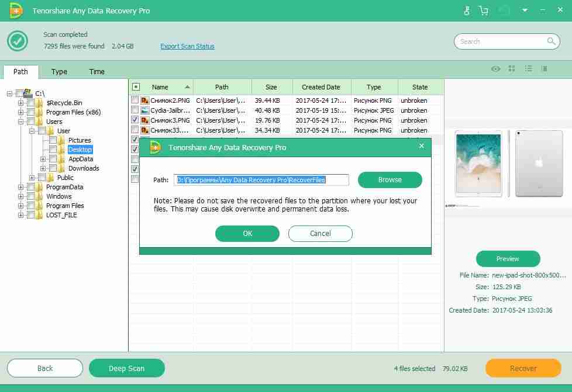Viewport: 572px width, 392px height.
Task: Click the iPad preview thumbnail image
Action: tap(508, 164)
